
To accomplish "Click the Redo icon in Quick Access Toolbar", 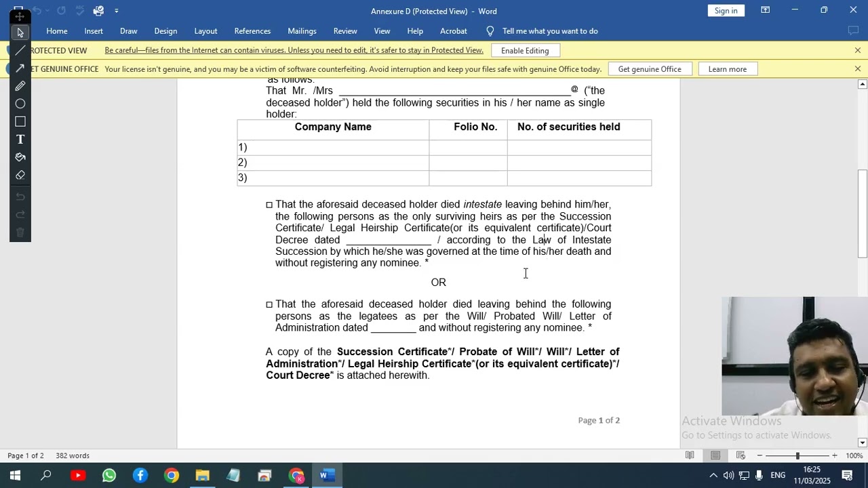I will pos(62,11).
